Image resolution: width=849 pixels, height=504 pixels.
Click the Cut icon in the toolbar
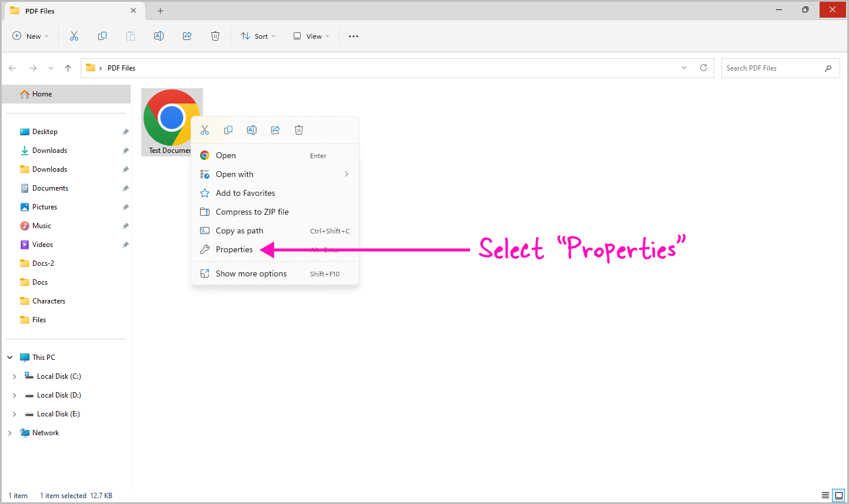tap(74, 36)
